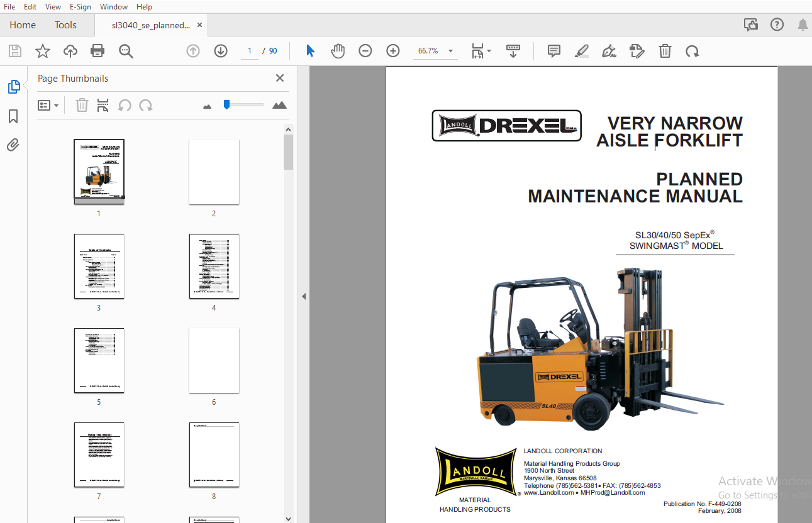
Task: Click the www.Landoll.com address text
Action: (x=548, y=493)
